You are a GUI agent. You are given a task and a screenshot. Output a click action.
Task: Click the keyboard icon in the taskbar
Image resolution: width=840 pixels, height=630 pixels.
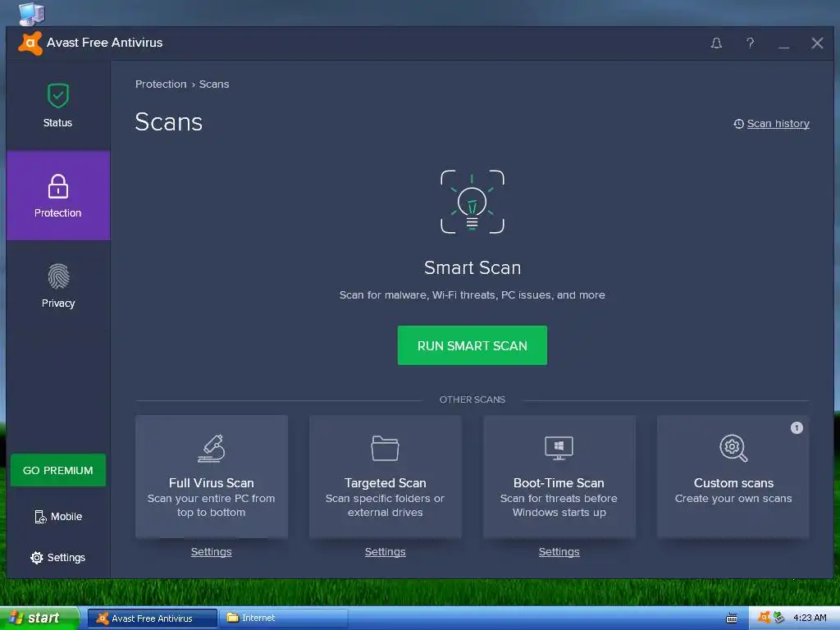click(731, 619)
